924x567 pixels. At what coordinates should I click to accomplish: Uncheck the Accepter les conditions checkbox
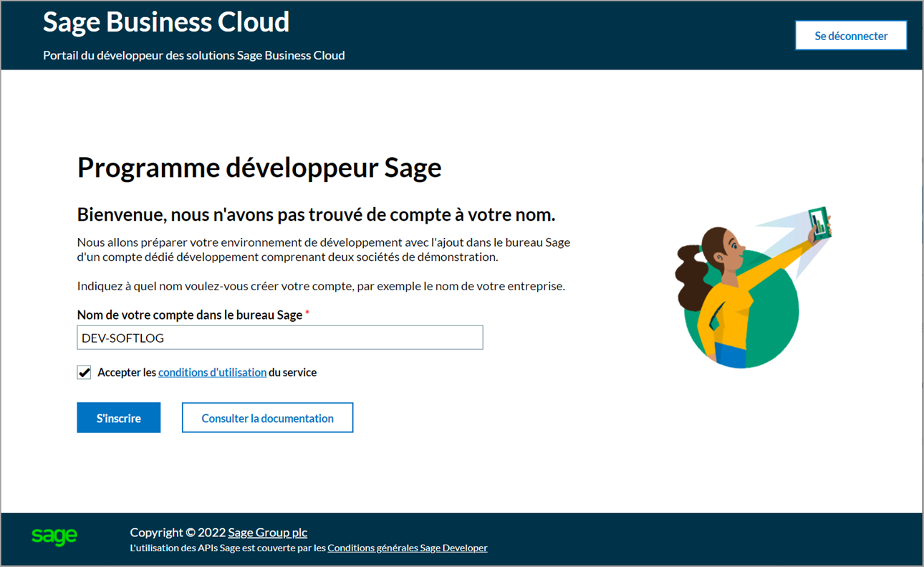(x=85, y=373)
